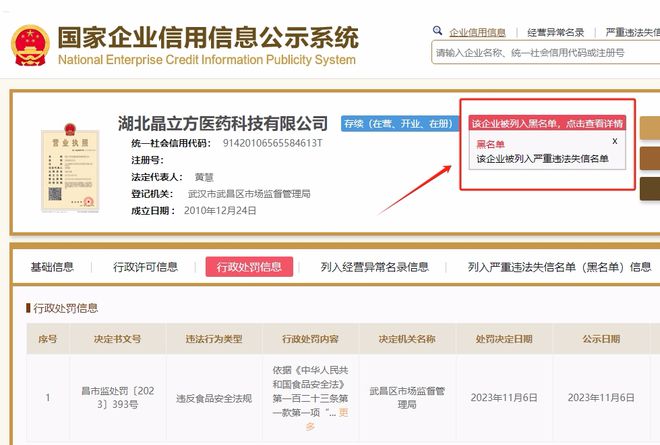This screenshot has width=660, height=445.
Task: Select the 经营异常名录 search category
Action: click(556, 32)
